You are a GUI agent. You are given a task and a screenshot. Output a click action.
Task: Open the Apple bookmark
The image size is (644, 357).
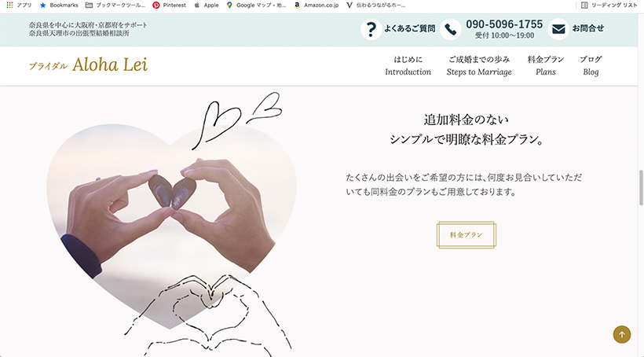tap(207, 5)
